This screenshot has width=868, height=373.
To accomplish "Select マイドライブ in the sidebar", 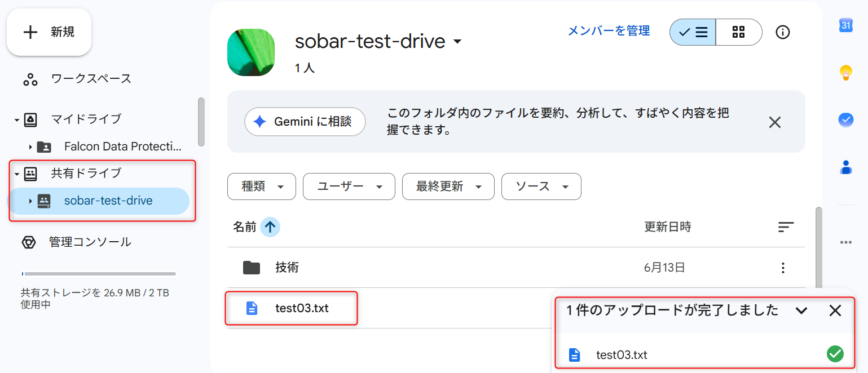I will click(x=86, y=119).
